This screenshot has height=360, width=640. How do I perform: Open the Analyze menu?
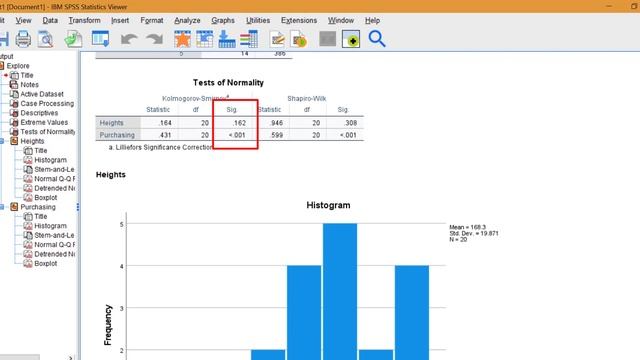[x=187, y=20]
